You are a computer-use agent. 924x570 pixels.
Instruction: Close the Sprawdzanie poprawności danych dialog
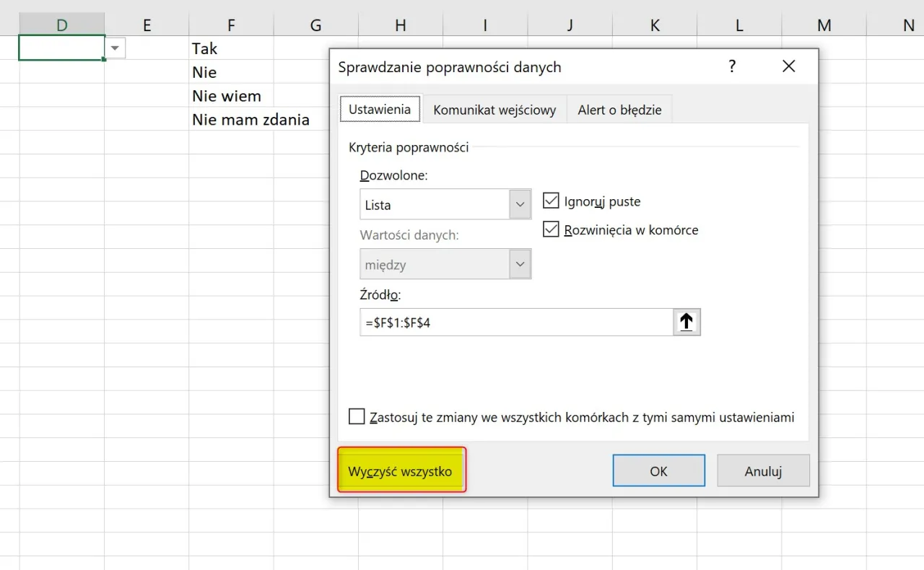pos(788,67)
